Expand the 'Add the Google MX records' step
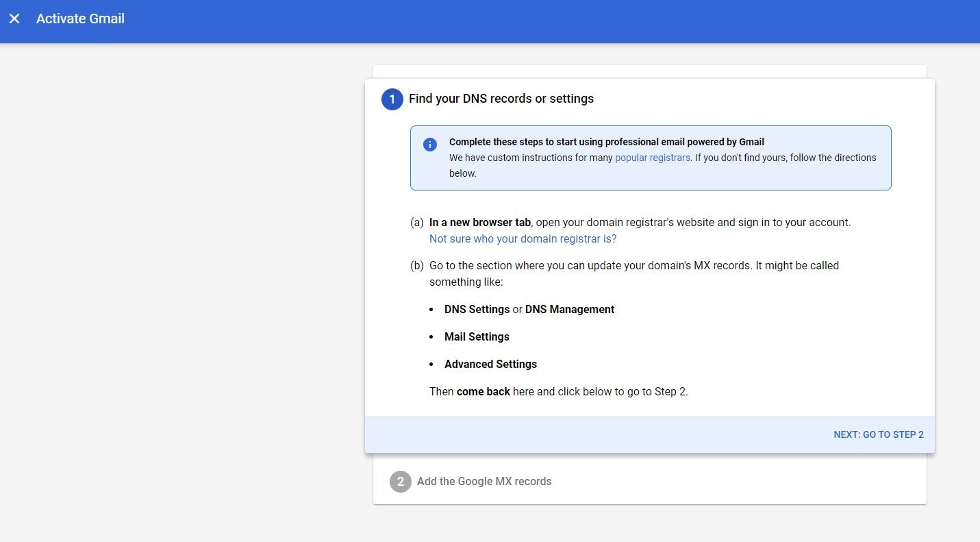This screenshot has height=542, width=980. (x=483, y=482)
